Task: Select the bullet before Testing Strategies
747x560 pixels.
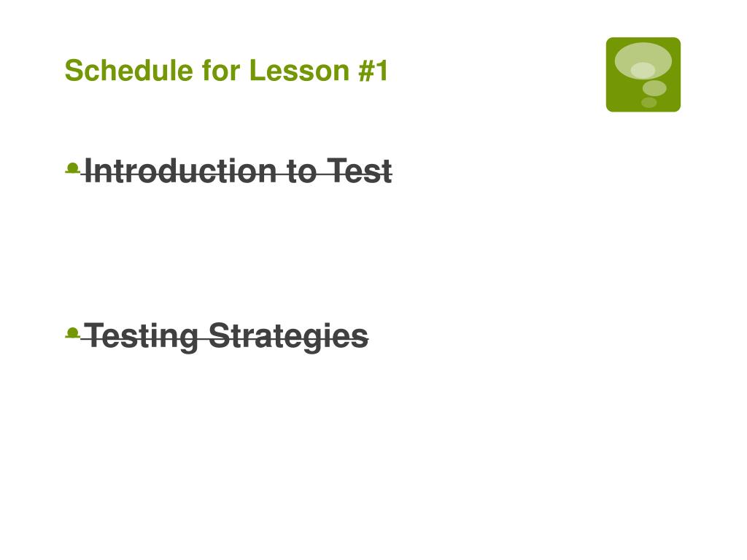Action: coord(72,332)
